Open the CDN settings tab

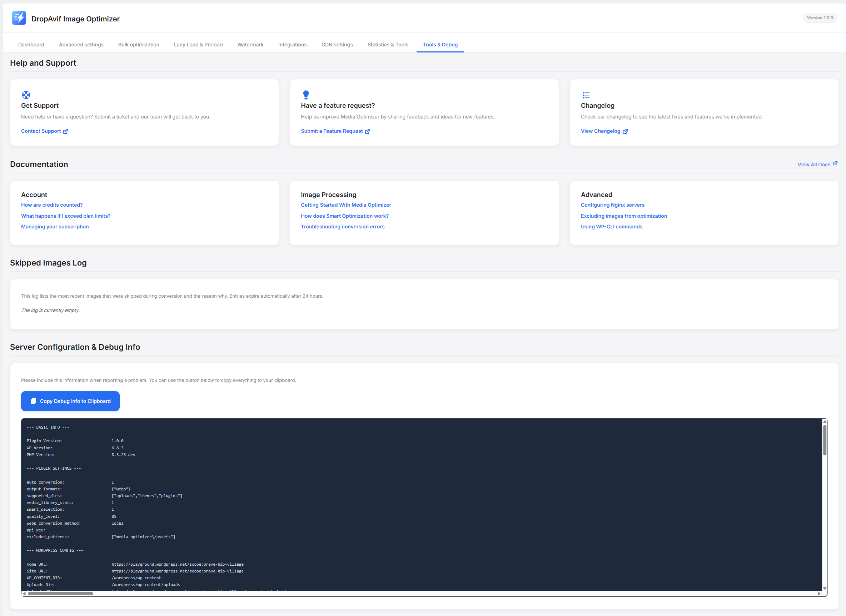click(x=337, y=45)
